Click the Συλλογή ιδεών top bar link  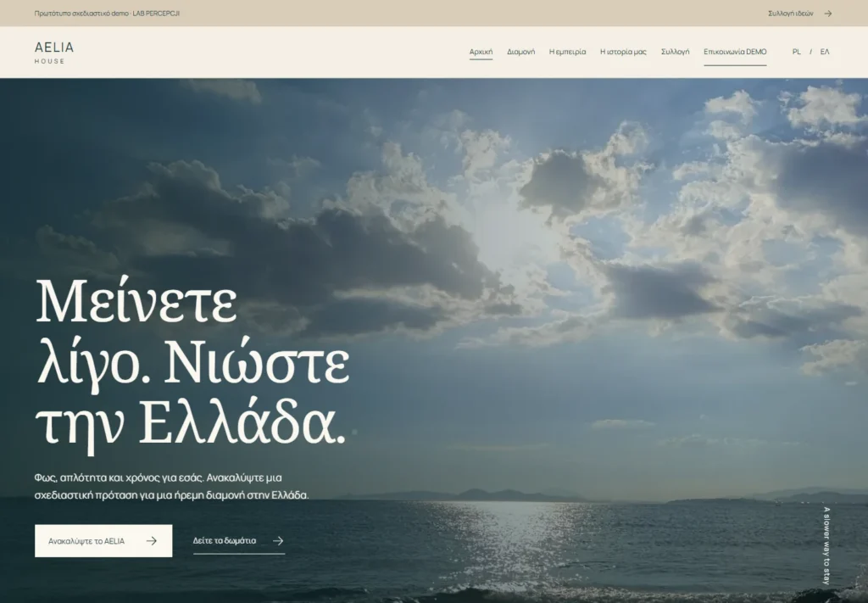click(x=791, y=14)
